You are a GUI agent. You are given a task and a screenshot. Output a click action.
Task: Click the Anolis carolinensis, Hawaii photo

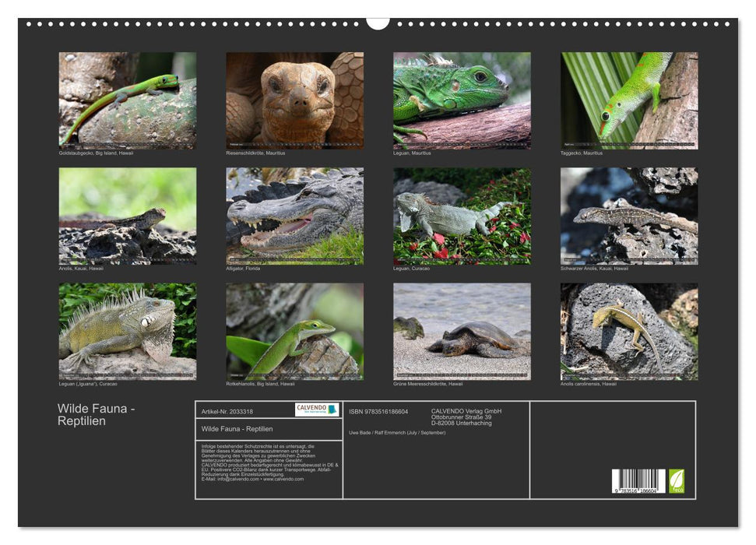pos(629,331)
